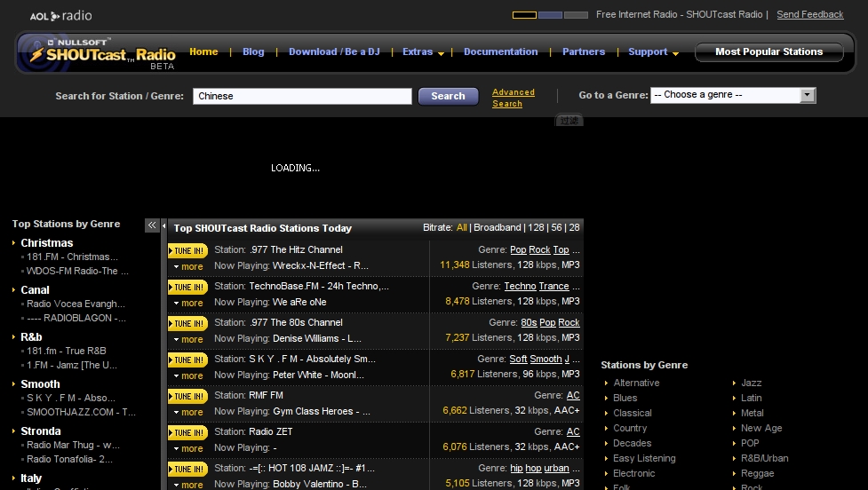This screenshot has height=490, width=868.
Task: Open SMOOTHJAZZ.COM station in sidebar
Action: 81,412
